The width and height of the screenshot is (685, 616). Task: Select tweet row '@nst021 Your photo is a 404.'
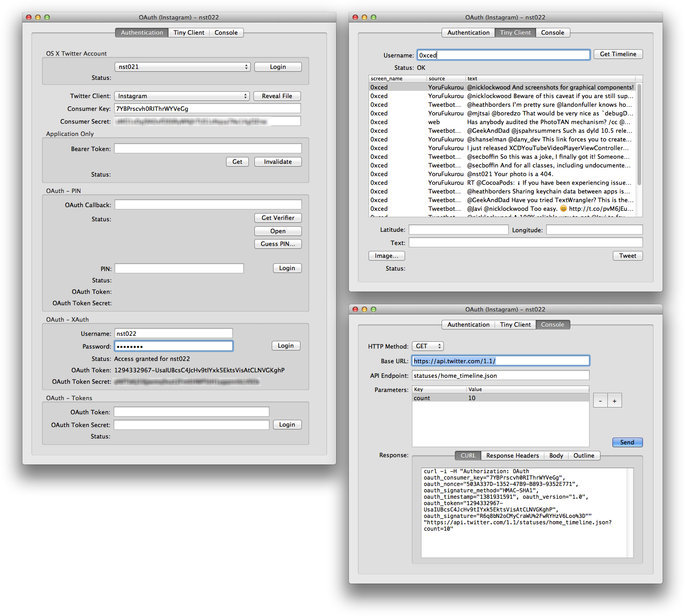(x=502, y=174)
